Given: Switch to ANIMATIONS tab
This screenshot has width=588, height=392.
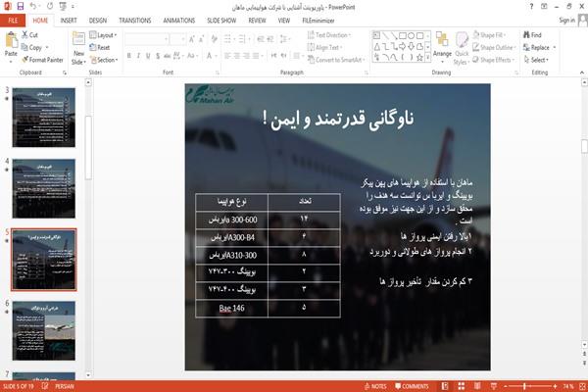Looking at the screenshot, I should 179,21.
